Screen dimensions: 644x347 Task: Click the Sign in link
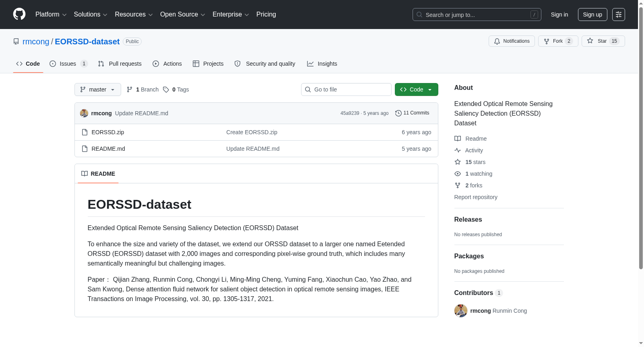point(559,15)
